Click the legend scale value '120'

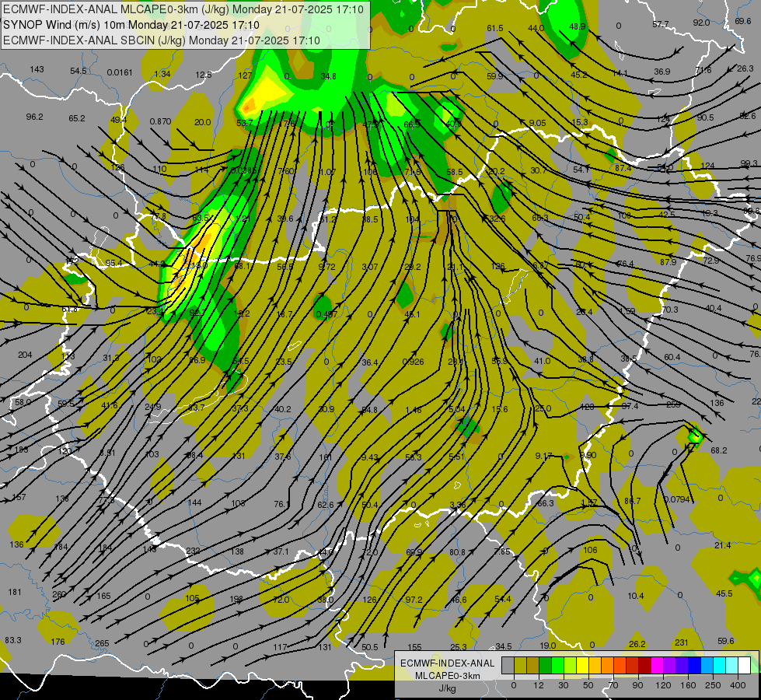[x=664, y=685]
